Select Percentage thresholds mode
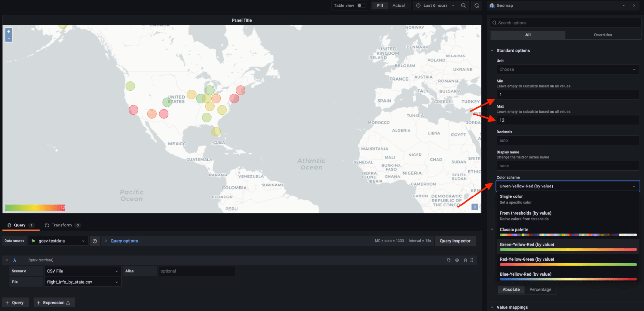Screen dimensions: 644x311 (540, 290)
